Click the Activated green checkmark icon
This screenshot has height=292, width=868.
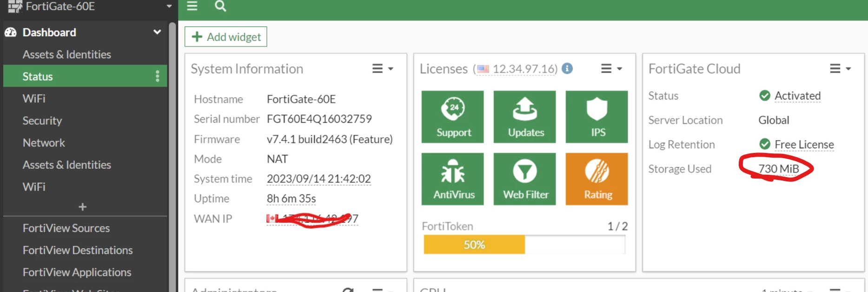(x=765, y=95)
